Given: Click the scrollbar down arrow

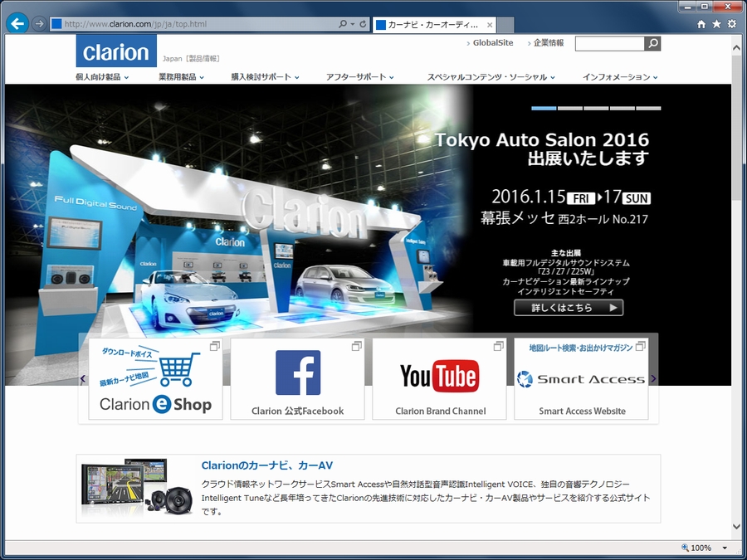Looking at the screenshot, I should [736, 527].
